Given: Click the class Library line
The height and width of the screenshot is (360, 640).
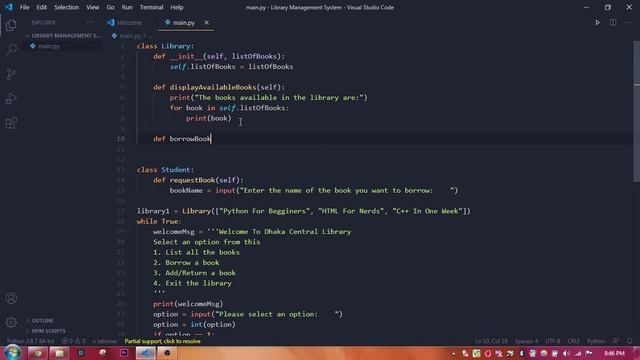Looking at the screenshot, I should click(166, 46).
